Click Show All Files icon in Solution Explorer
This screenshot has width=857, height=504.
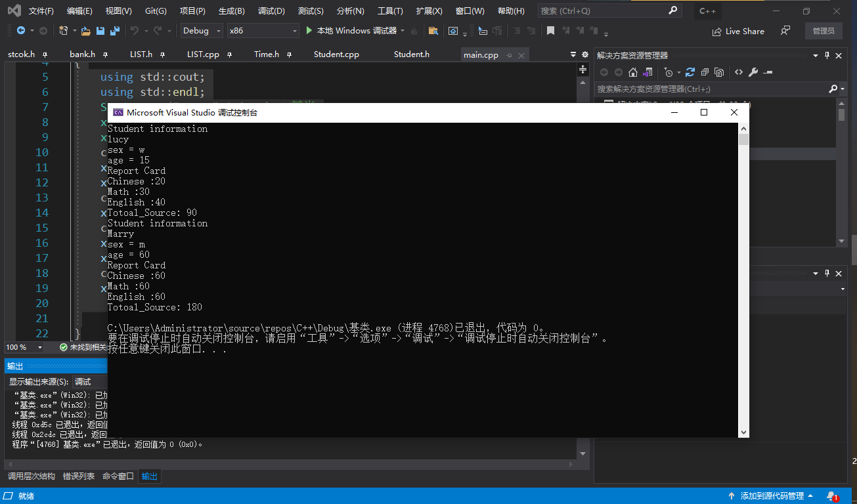(719, 72)
